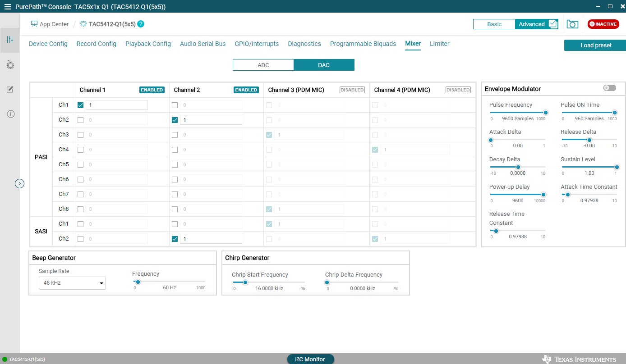
Task: Toggle the Envelope Modulator switch
Action: [x=609, y=88]
